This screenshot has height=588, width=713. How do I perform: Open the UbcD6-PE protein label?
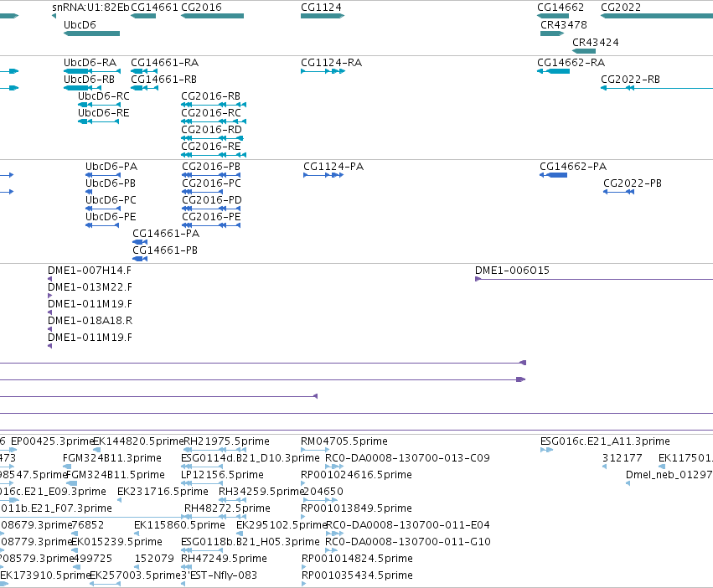point(111,217)
